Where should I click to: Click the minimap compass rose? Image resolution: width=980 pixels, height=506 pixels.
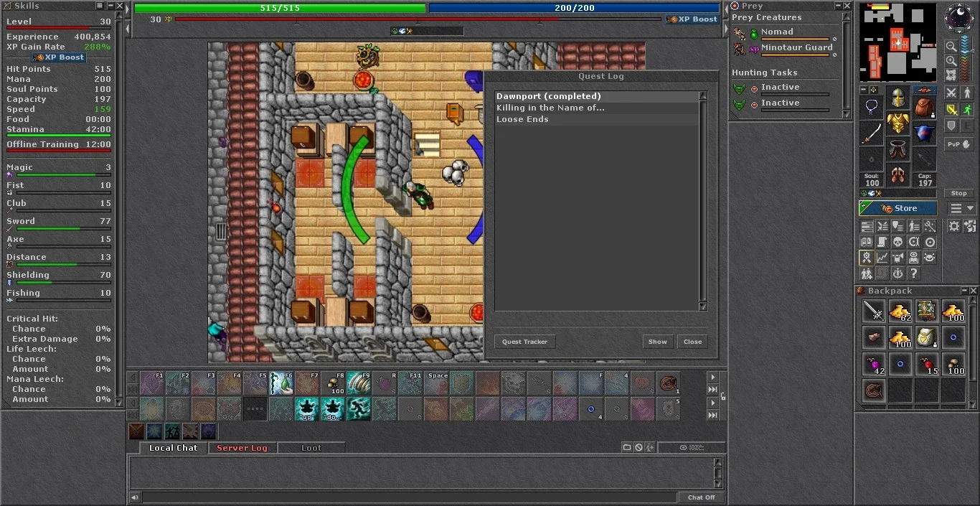pyautogui.click(x=960, y=17)
